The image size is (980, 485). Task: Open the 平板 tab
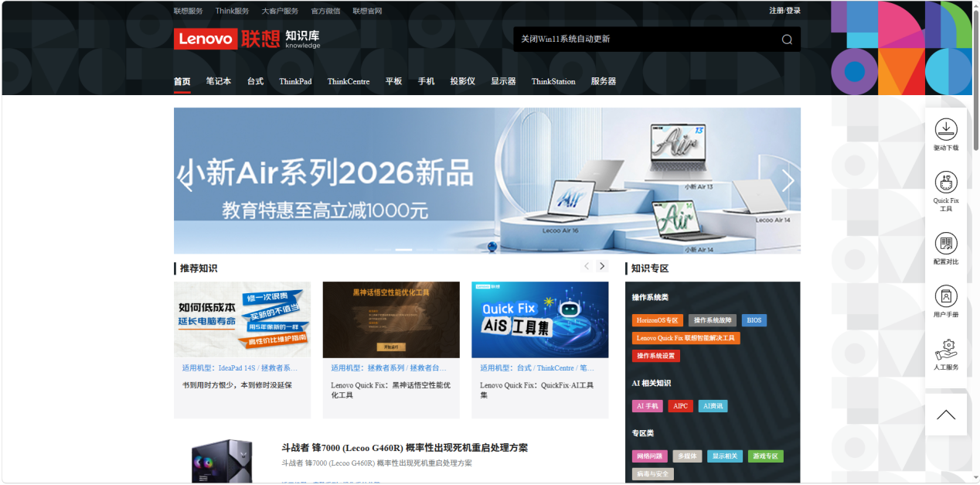(x=394, y=81)
